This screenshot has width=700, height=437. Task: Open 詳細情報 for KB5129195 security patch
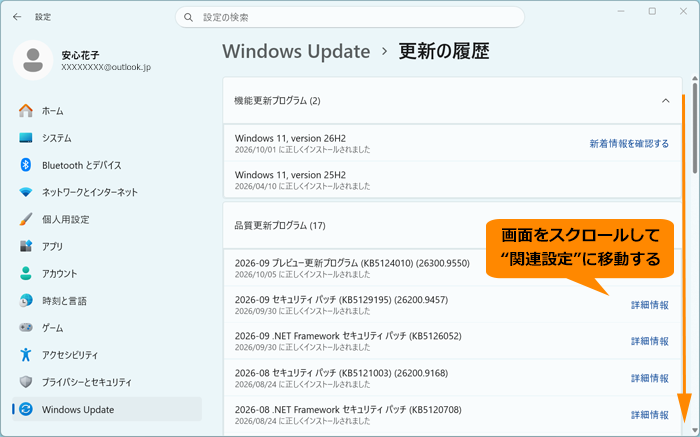650,305
